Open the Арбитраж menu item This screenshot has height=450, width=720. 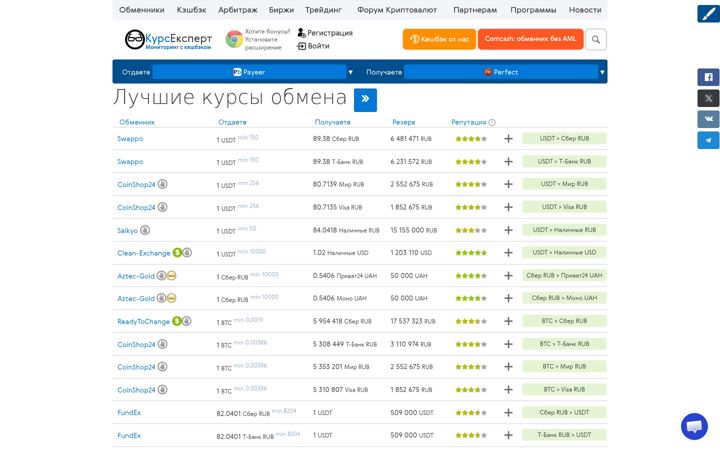pos(238,10)
